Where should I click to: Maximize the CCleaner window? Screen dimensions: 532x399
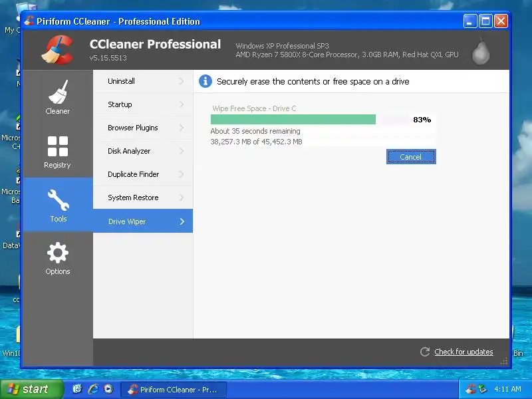pyautogui.click(x=485, y=21)
